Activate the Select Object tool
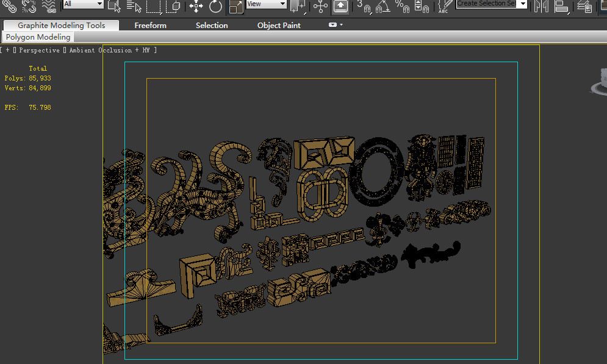607x364 pixels. [x=114, y=6]
